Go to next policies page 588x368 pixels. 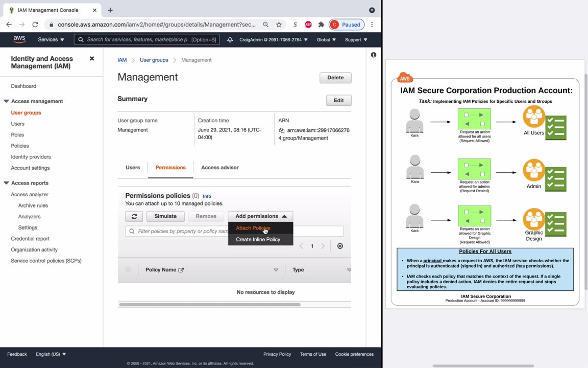point(323,246)
